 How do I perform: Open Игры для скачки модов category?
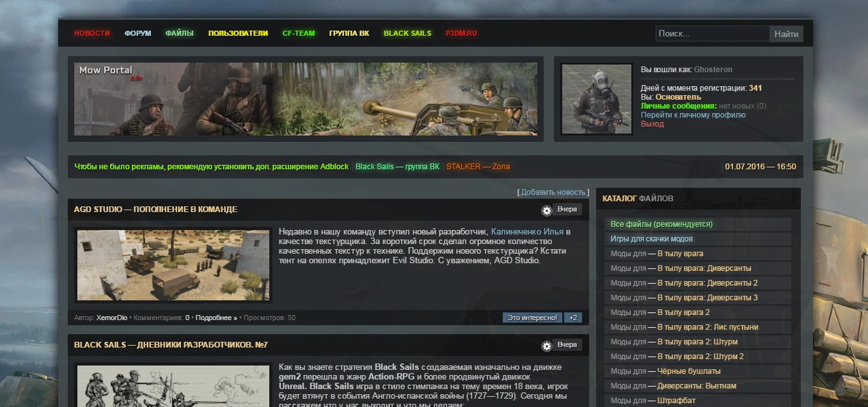[x=698, y=239]
